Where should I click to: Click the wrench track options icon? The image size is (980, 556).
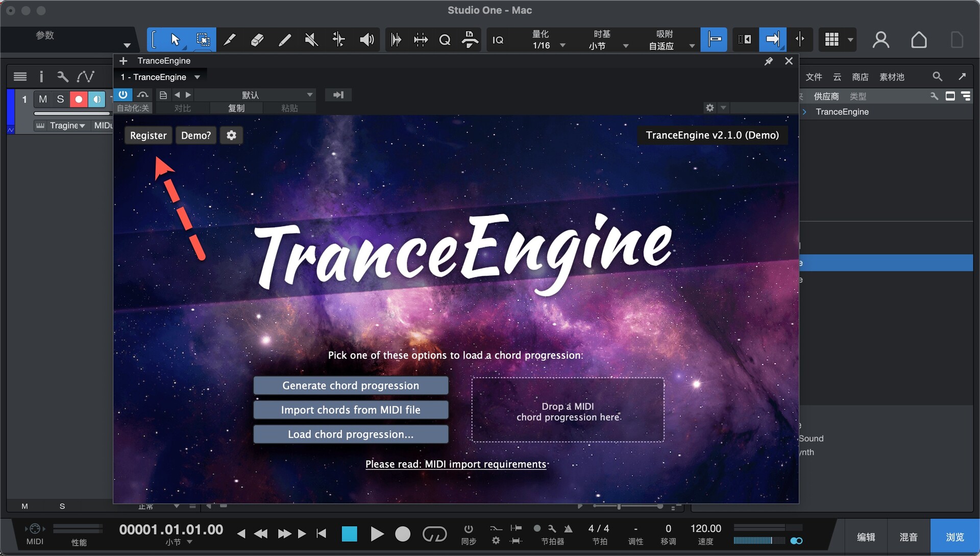pyautogui.click(x=63, y=77)
